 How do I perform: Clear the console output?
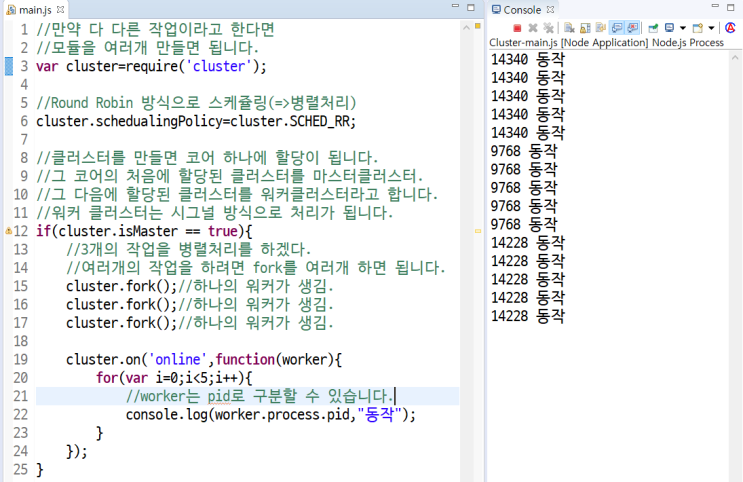pyautogui.click(x=569, y=28)
